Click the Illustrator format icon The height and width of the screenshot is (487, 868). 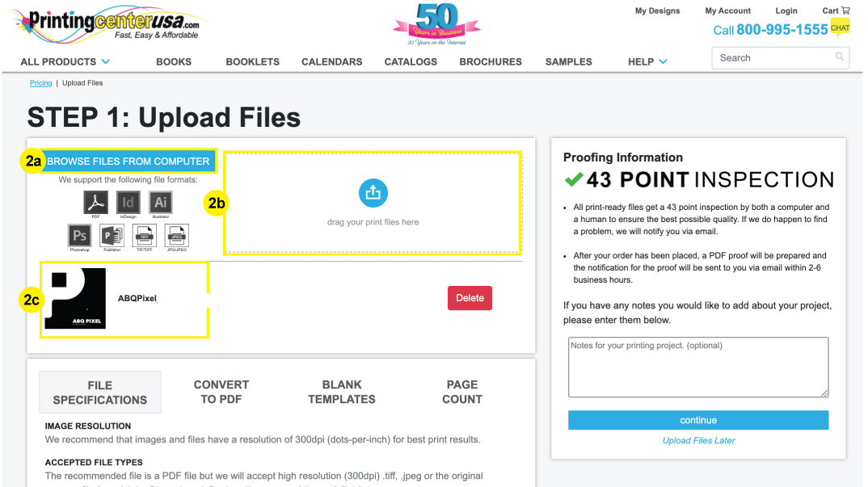161,202
